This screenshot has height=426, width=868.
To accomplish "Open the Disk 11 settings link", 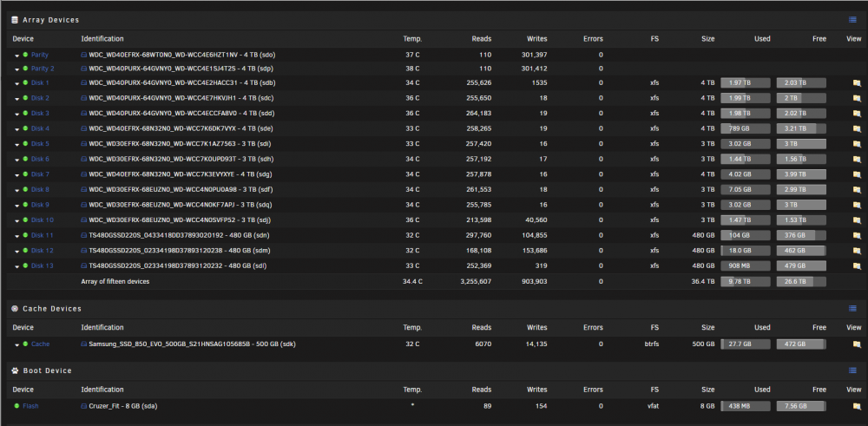I will tap(42, 235).
